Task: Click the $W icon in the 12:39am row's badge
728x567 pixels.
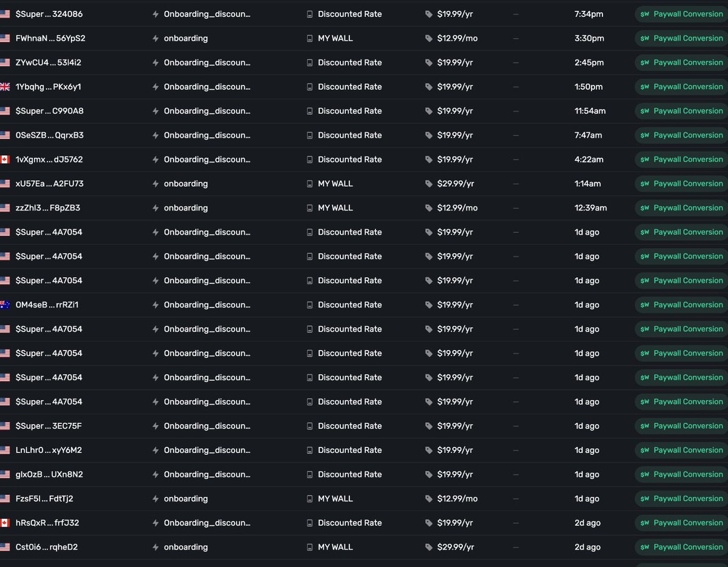Action: [645, 208]
